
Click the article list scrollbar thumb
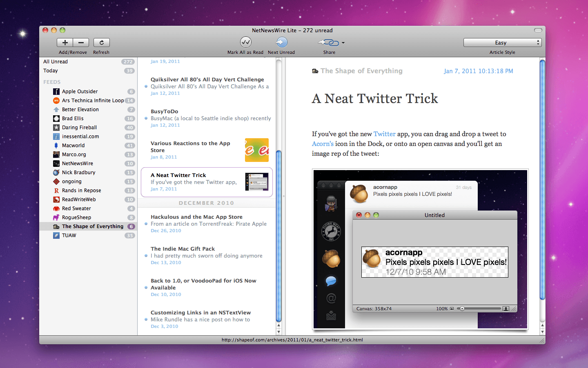(x=279, y=236)
